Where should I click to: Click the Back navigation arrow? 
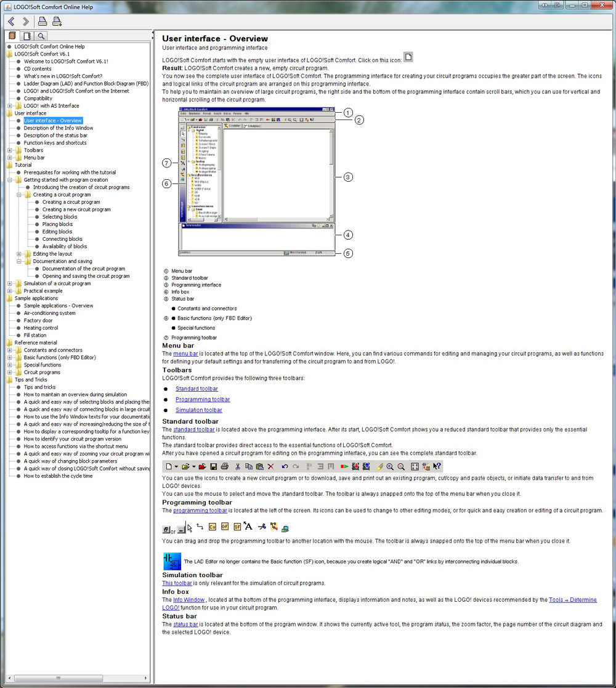(x=12, y=22)
